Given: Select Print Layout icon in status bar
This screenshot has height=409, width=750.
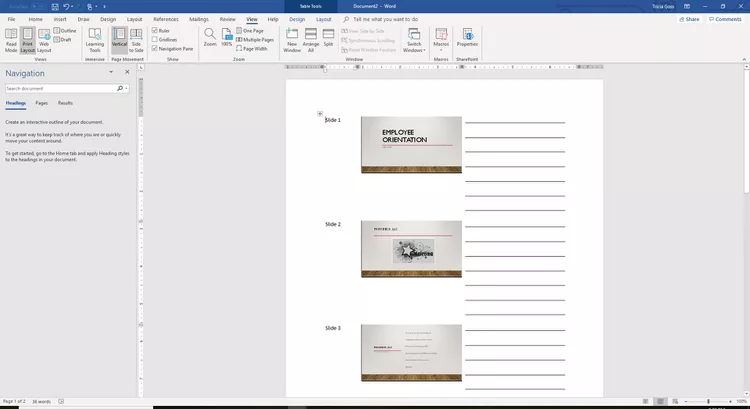Looking at the screenshot, I should [660, 401].
